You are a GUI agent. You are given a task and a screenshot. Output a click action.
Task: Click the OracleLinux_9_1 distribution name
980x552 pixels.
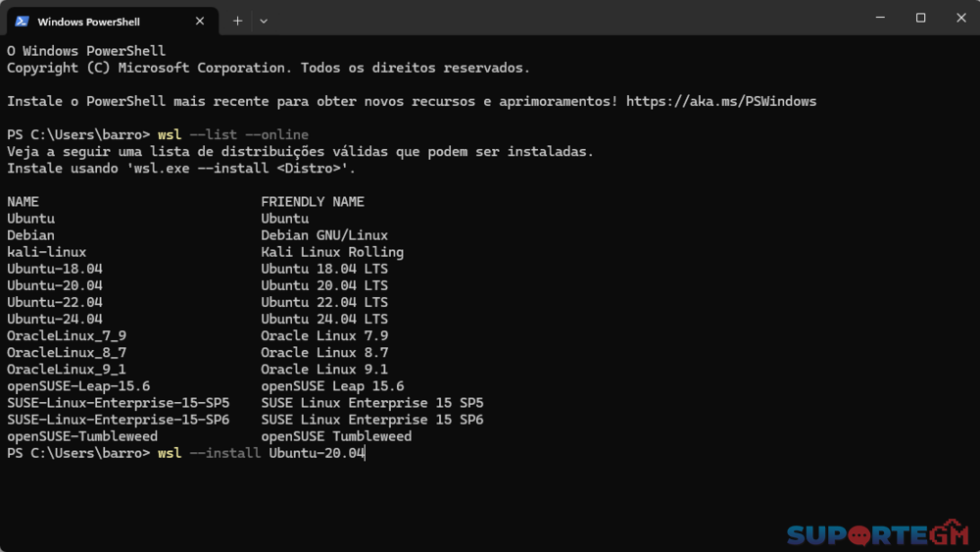tap(67, 370)
